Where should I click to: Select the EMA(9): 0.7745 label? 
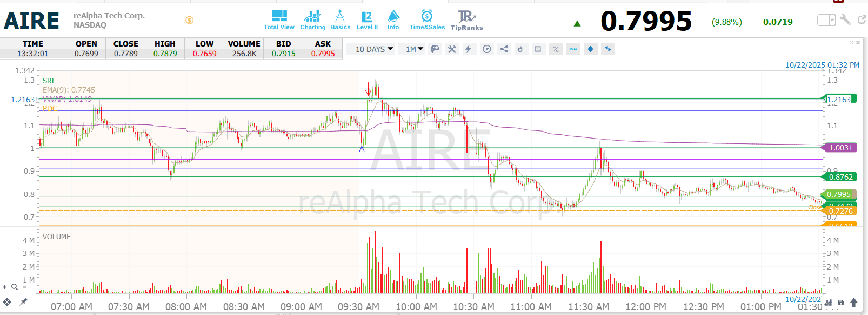(69, 90)
